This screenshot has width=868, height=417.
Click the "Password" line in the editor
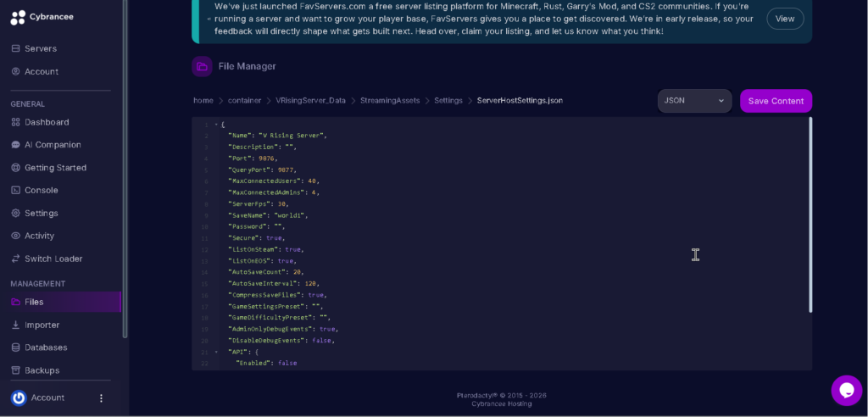(x=256, y=226)
